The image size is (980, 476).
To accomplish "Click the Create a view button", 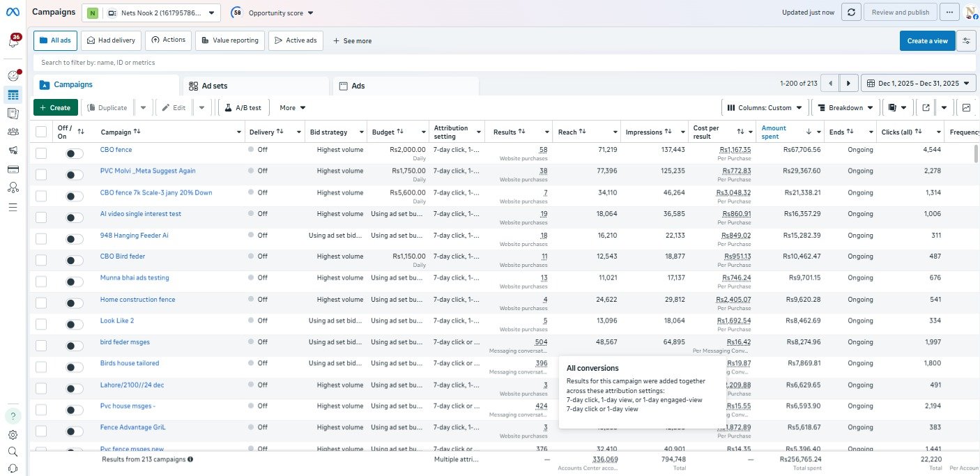I will coord(926,41).
